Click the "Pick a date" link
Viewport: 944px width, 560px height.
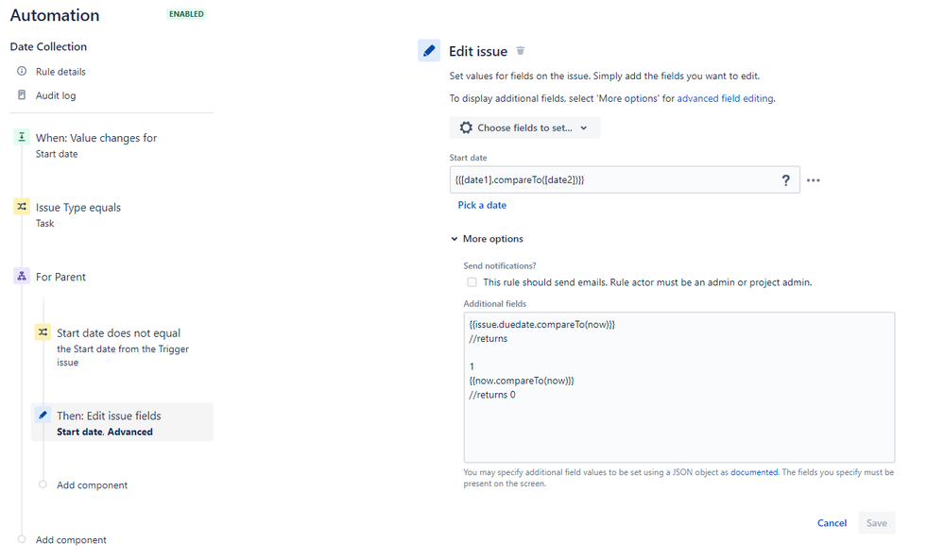pyautogui.click(x=482, y=204)
